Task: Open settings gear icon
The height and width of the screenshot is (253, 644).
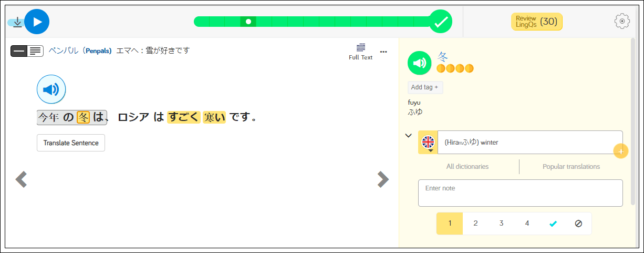Action: tap(622, 22)
